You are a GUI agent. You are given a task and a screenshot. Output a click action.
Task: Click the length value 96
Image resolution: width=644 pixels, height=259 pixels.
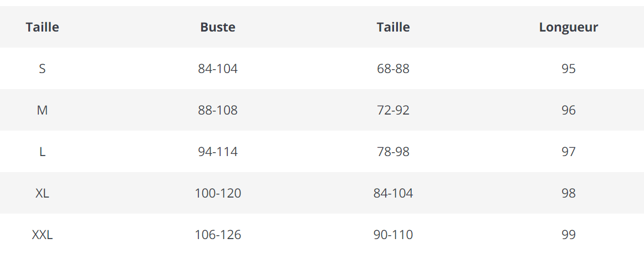[568, 110]
